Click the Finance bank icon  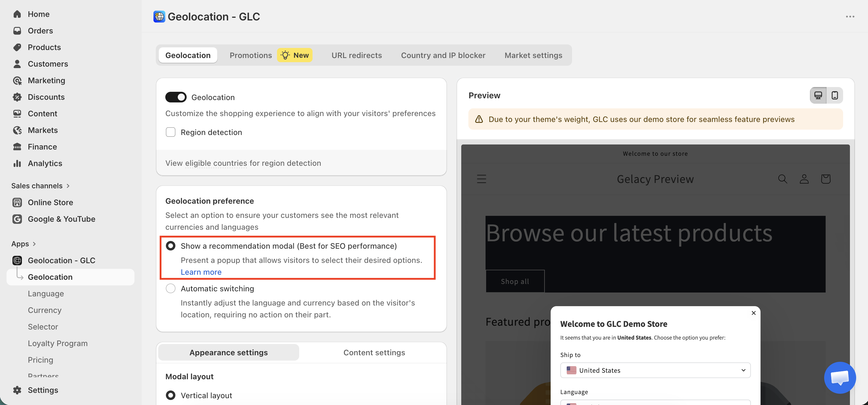point(17,147)
